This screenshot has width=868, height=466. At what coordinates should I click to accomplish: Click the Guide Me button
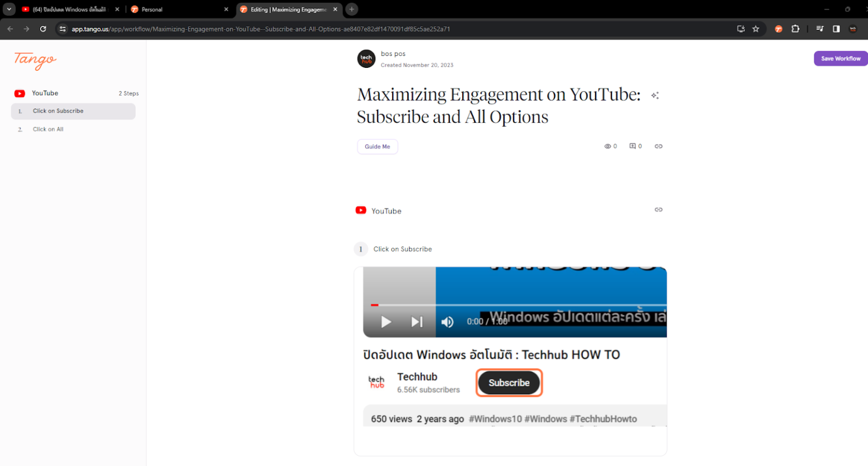[x=377, y=146]
